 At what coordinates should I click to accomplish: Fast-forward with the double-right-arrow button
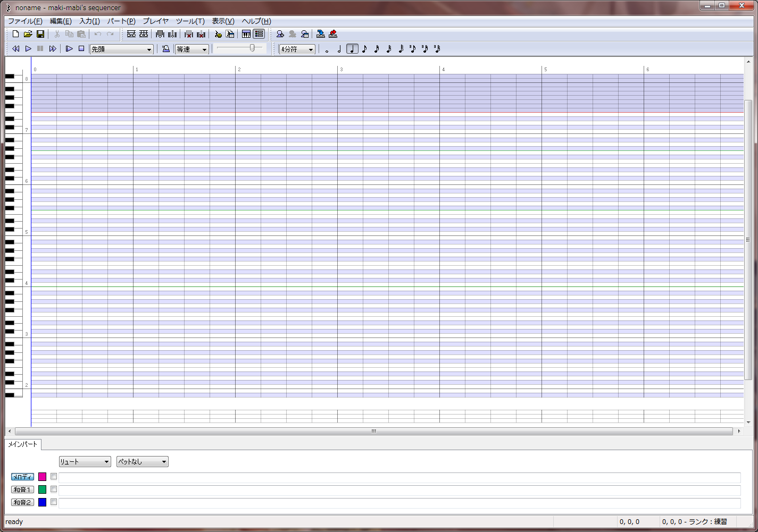pos(53,49)
